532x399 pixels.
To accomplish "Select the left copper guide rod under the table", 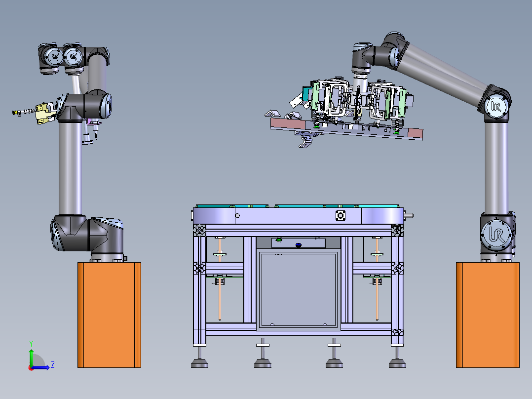I will click(220, 279).
